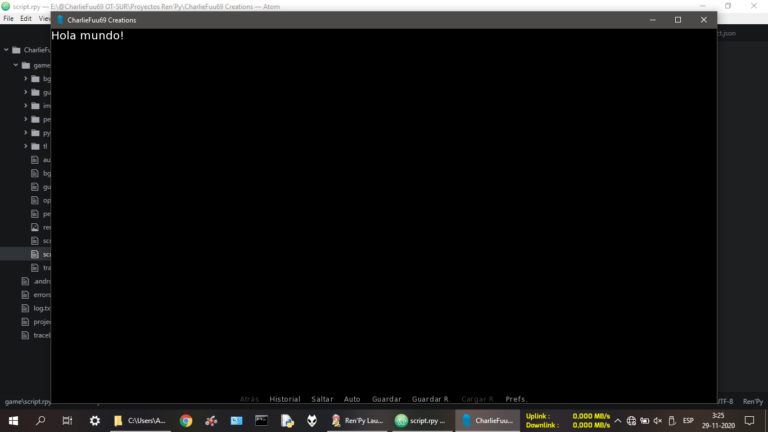Image resolution: width=768 pixels, height=432 pixels.
Task: Click Guardar in the quick menu
Action: (386, 399)
